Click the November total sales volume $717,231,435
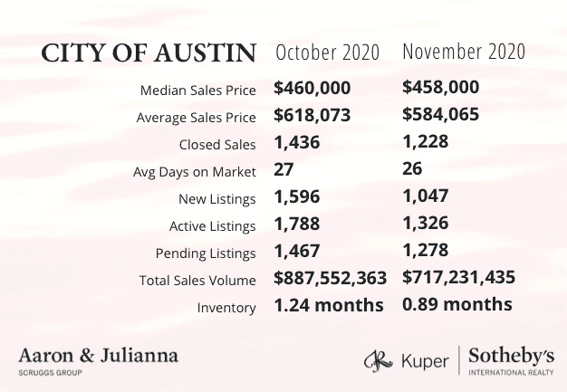Viewport: 567px width, 392px height. [457, 279]
